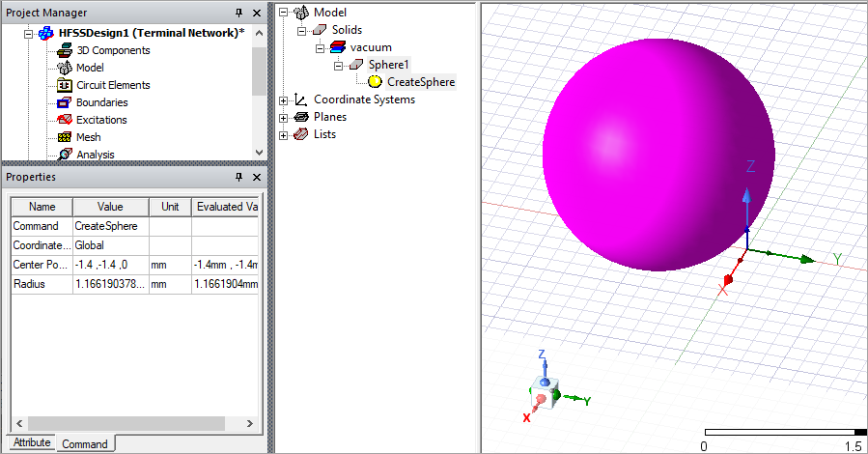
Task: Click the magenta sphere in viewport
Action: pyautogui.click(x=658, y=155)
